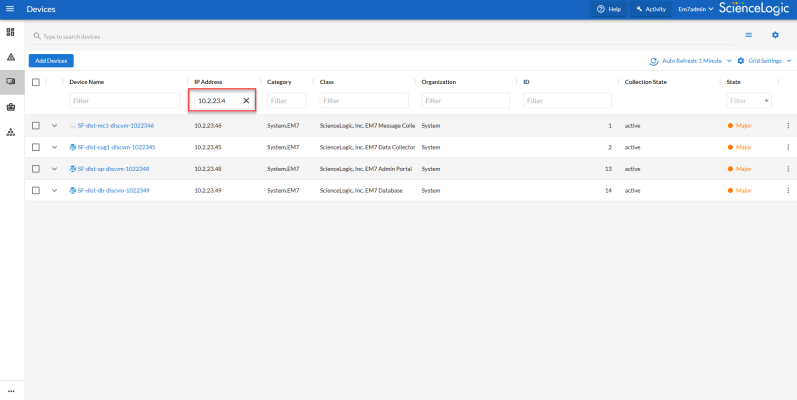Check the SF-dist-mc1-discvm-1022346 row checkbox

pos(36,126)
